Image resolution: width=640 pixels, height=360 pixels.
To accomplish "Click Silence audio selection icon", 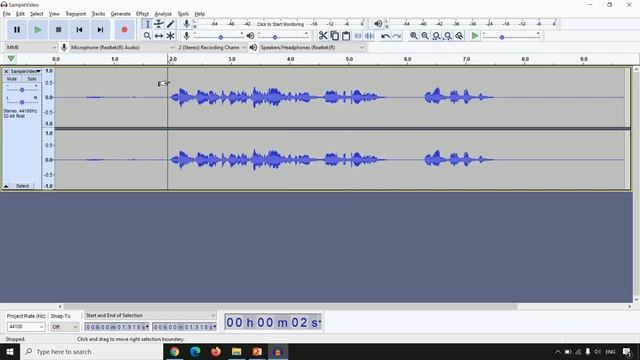I will 369,36.
